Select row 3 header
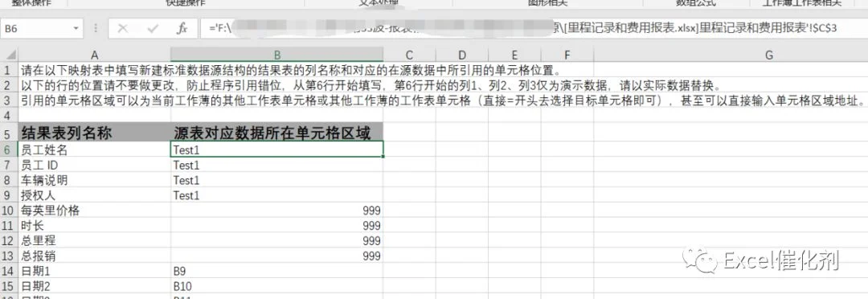 (x=9, y=101)
